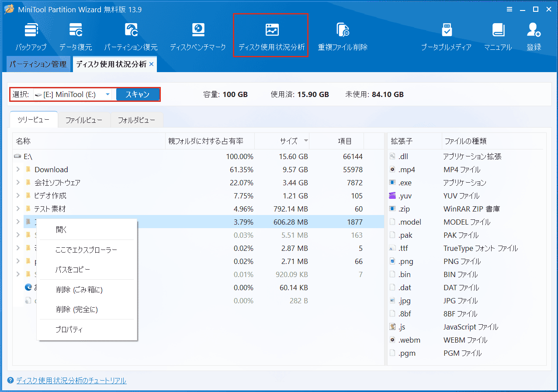Open プロパティ from the context menu
558x392 pixels.
pos(87,330)
